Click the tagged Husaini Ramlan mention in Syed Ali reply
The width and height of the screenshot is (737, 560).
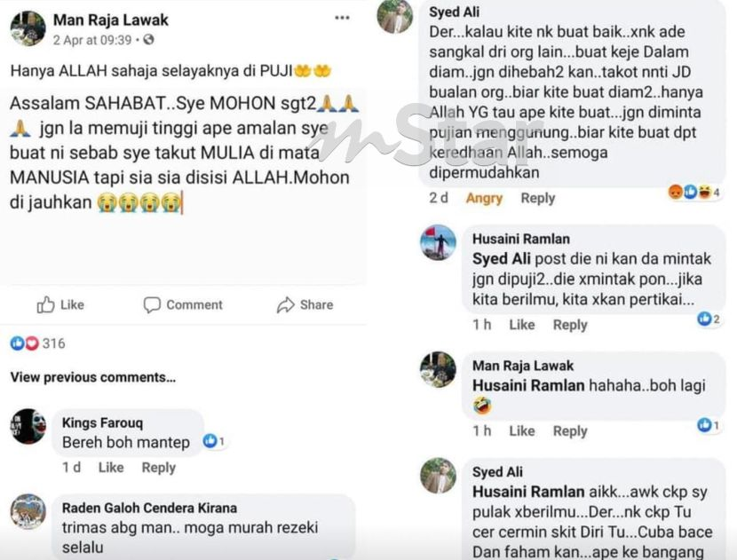528,492
